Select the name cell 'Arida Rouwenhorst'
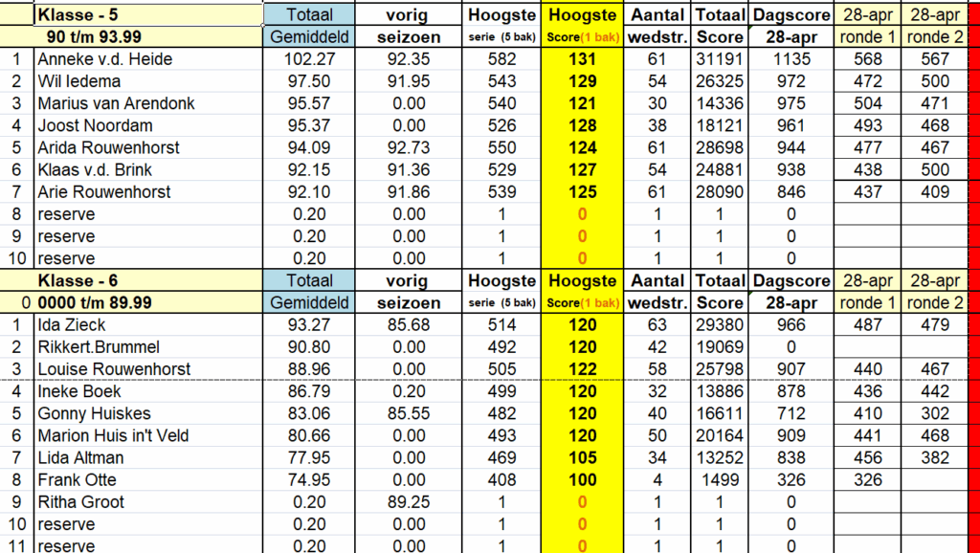Image resolution: width=980 pixels, height=553 pixels. click(x=148, y=148)
